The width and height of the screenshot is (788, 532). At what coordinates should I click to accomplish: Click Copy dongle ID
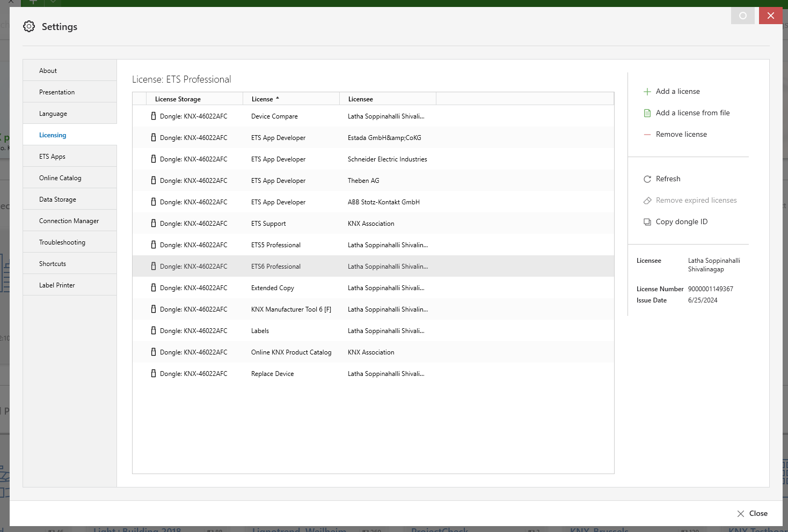pyautogui.click(x=682, y=222)
